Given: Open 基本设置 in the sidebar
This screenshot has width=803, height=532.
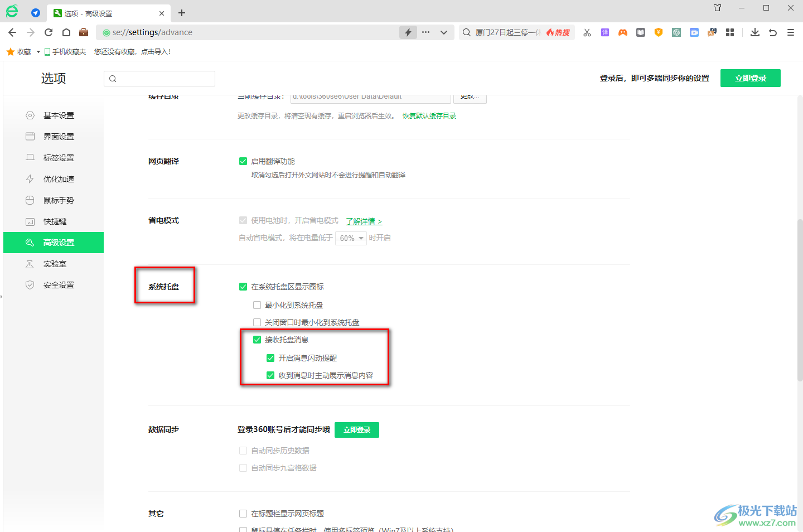Looking at the screenshot, I should (54, 115).
